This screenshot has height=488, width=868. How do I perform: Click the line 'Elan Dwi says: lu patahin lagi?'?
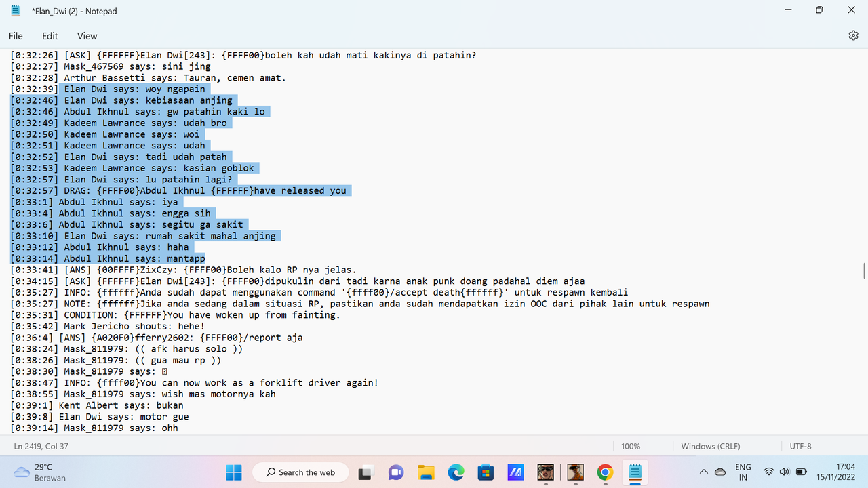coord(121,180)
